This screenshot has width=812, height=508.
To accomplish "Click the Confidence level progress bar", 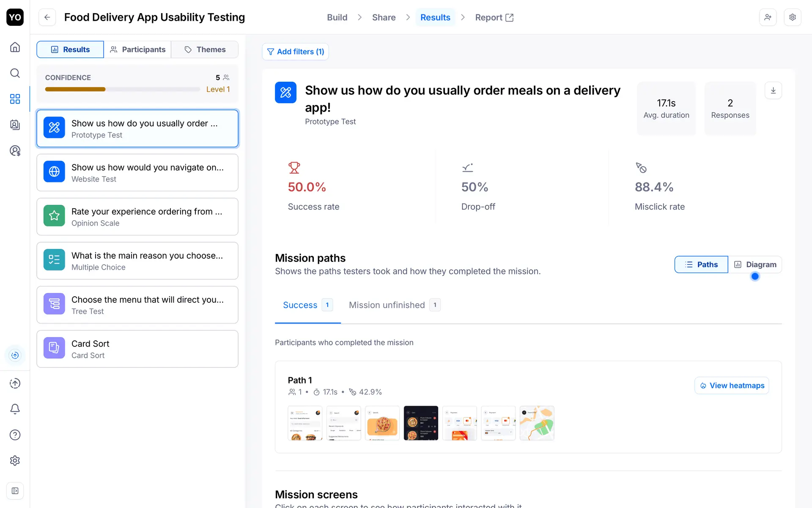I will click(122, 89).
